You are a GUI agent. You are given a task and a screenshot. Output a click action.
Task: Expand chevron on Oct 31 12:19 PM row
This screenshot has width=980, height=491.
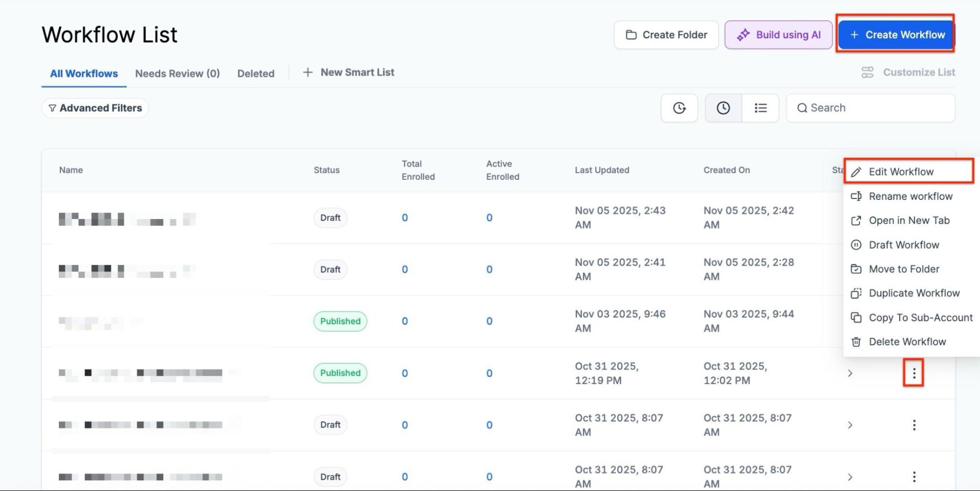coord(850,373)
